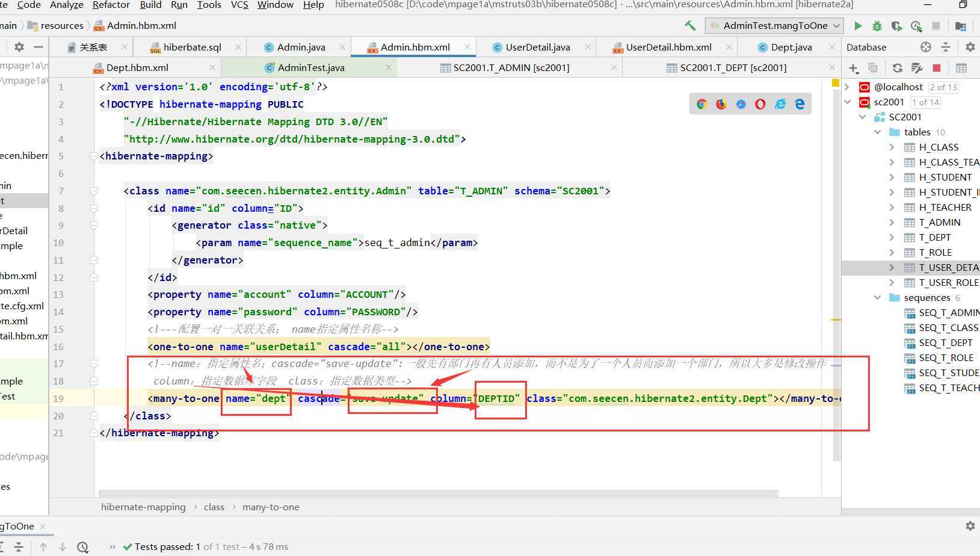Open run panel settings gear at bottom right
The width and height of the screenshot is (980, 556).
pos(970,526)
